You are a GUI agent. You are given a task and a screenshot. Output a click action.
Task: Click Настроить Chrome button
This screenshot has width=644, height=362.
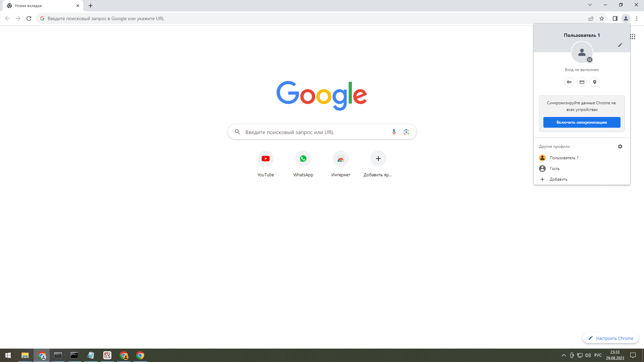tap(610, 338)
